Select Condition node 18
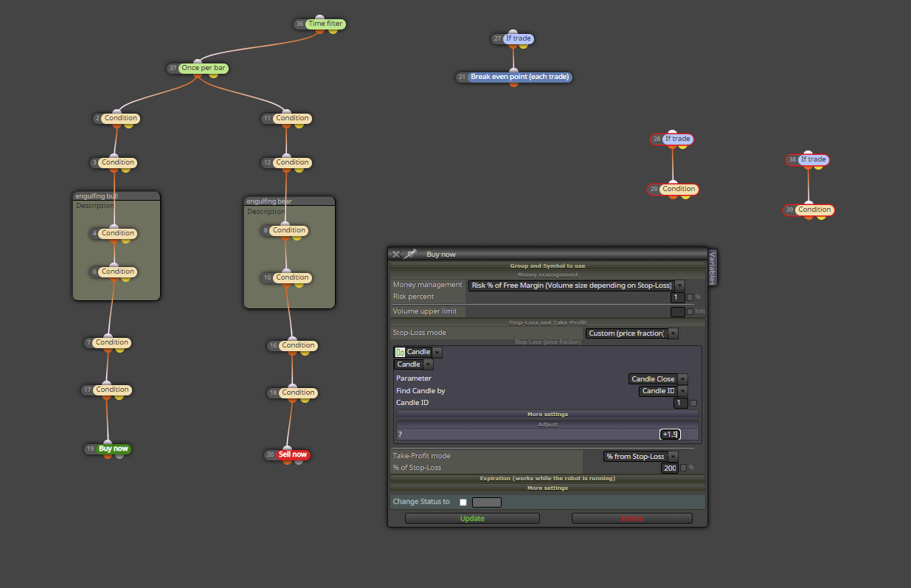911x588 pixels. pos(299,392)
